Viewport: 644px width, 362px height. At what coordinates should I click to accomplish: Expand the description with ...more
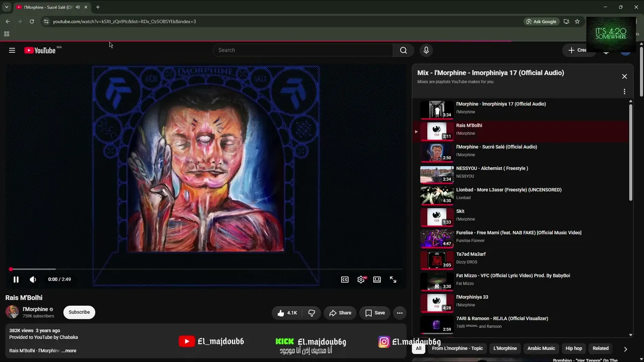[69, 350]
